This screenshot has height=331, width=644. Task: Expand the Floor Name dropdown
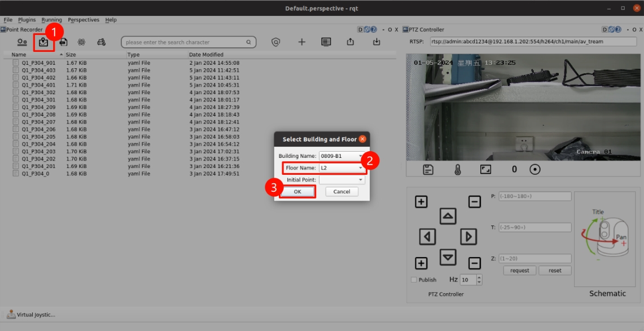point(342,167)
